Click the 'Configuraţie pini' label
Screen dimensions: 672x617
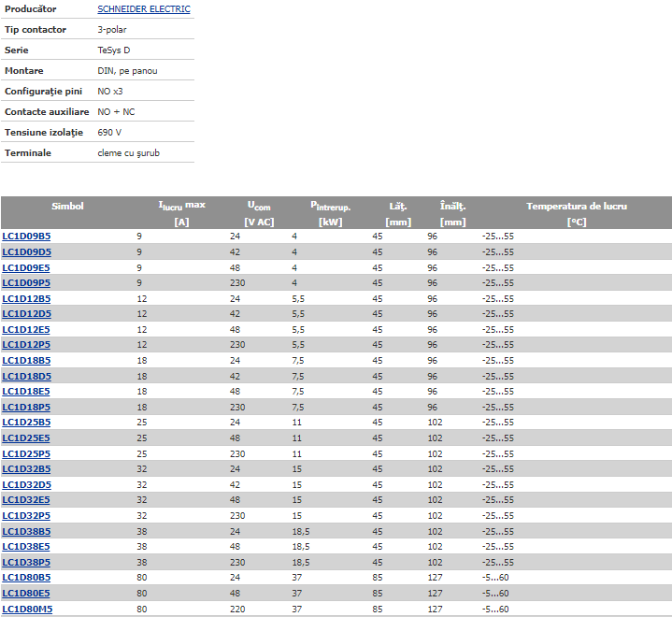point(43,92)
